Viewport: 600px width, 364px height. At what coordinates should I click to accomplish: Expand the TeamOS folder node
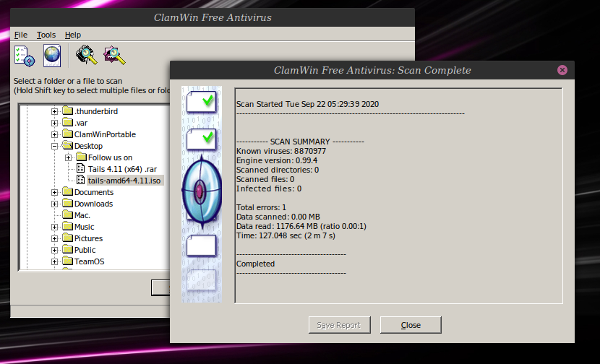pyautogui.click(x=54, y=261)
